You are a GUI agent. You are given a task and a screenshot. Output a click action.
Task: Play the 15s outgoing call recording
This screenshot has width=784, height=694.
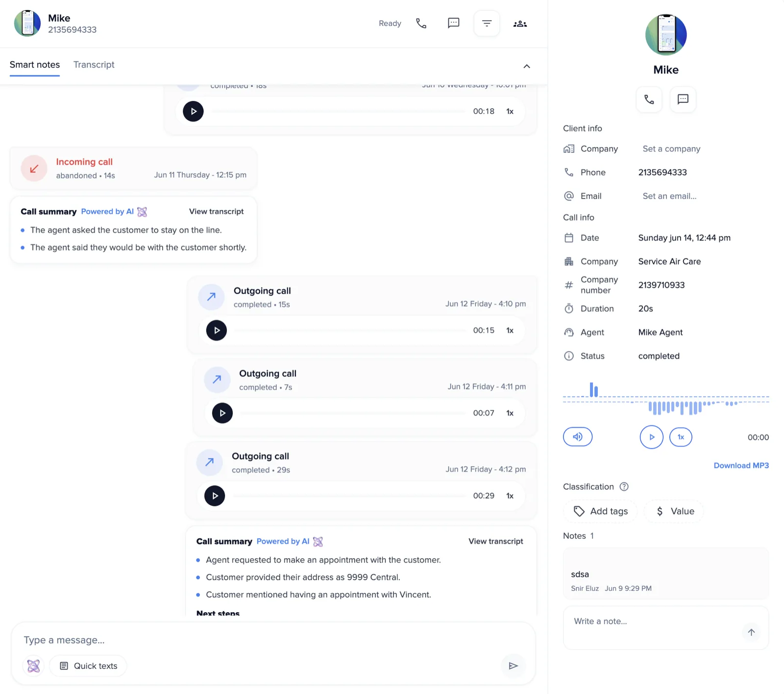[217, 330]
